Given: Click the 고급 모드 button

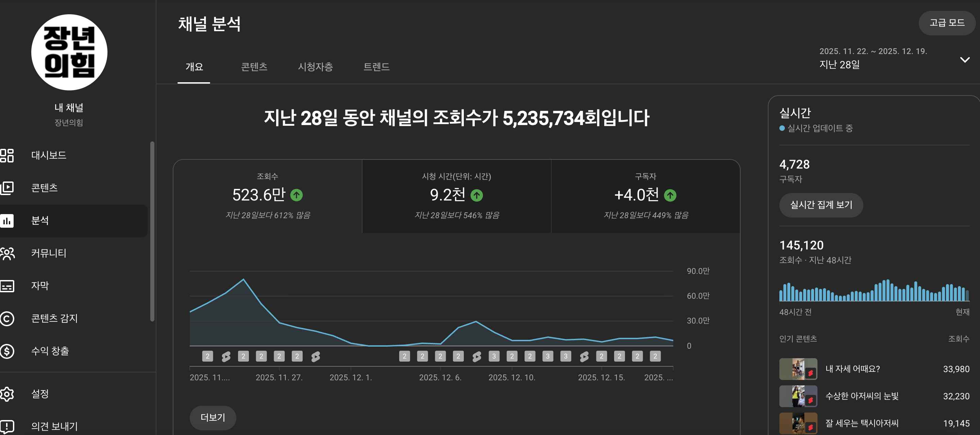Looking at the screenshot, I should [x=947, y=23].
